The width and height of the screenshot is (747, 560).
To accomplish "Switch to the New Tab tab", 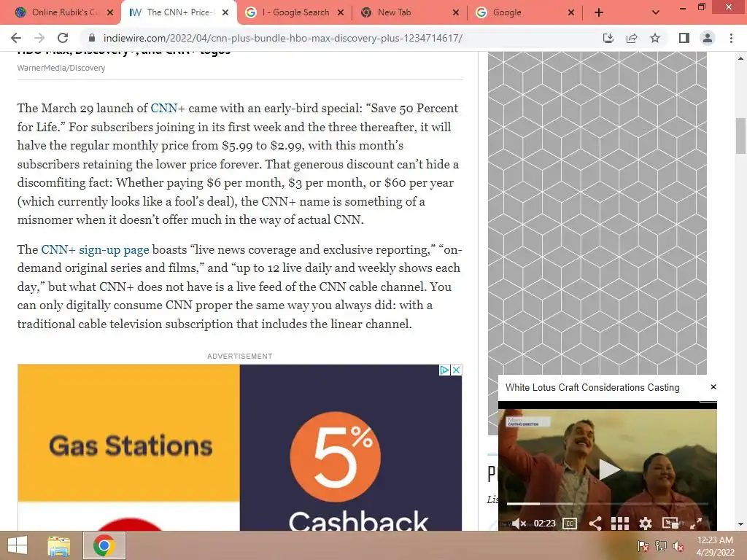I will (x=410, y=12).
